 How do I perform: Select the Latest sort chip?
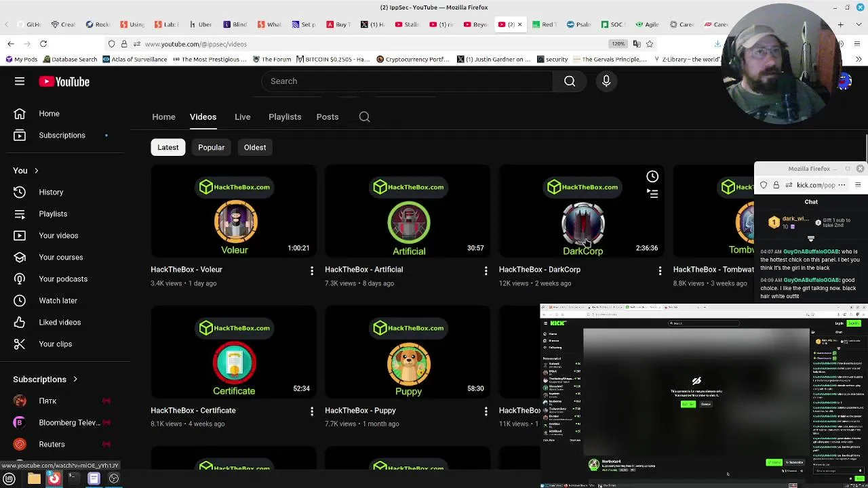click(168, 148)
